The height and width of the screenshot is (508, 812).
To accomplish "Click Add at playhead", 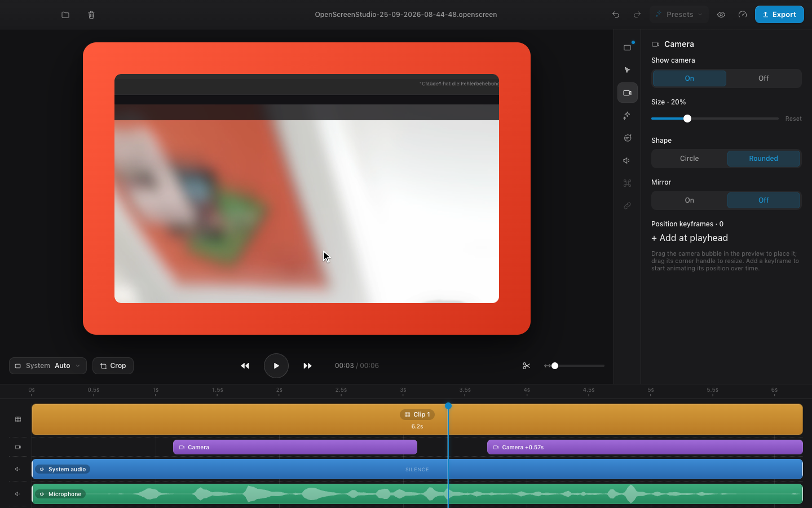I will coord(690,238).
